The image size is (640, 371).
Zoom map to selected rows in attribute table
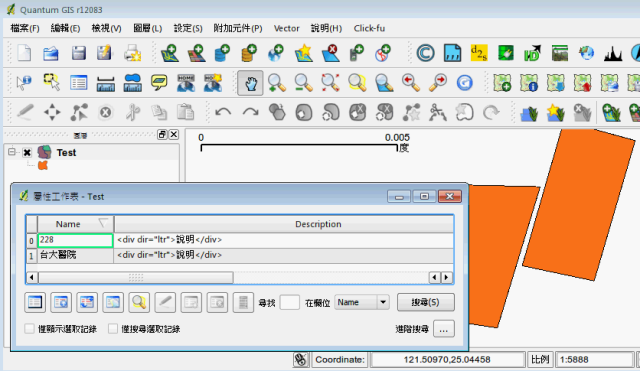(139, 302)
